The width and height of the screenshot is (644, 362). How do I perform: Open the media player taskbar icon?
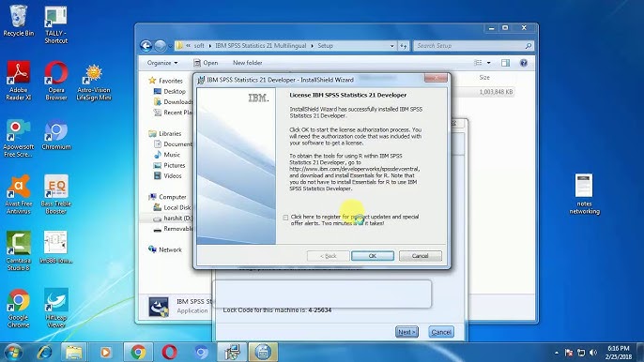pos(105,352)
